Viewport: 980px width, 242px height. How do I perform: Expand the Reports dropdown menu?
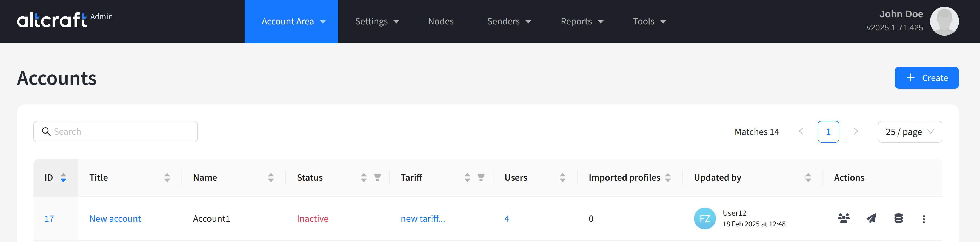coord(582,21)
